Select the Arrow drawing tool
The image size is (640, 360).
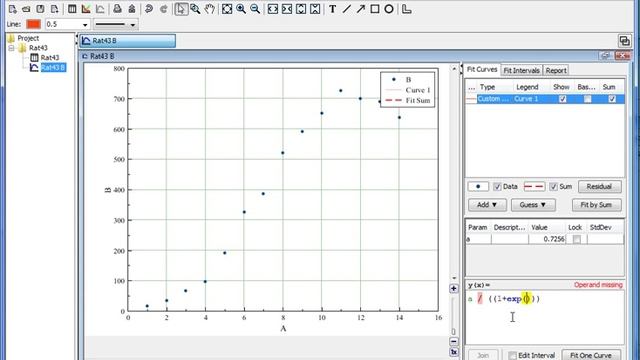click(360, 9)
